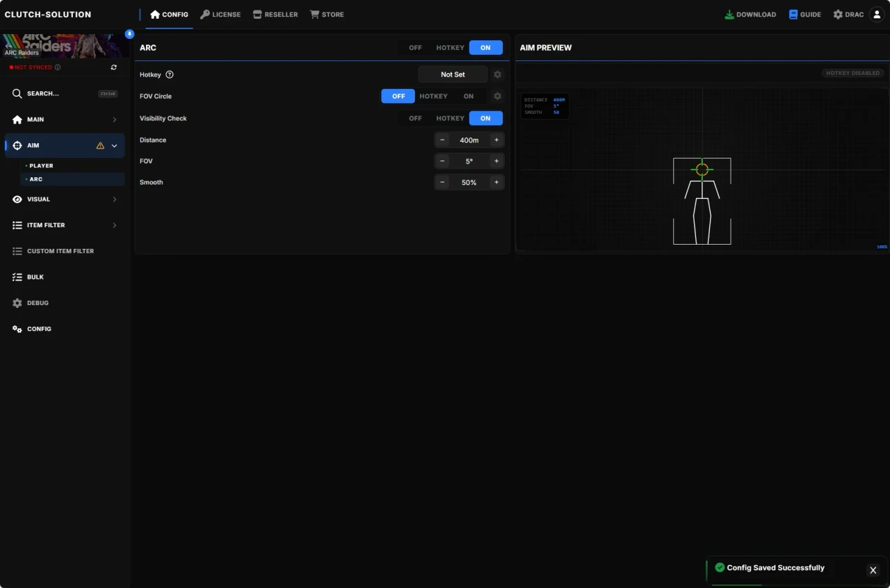Click the aim preview crosshair target
This screenshot has height=588, width=890.
[702, 169]
